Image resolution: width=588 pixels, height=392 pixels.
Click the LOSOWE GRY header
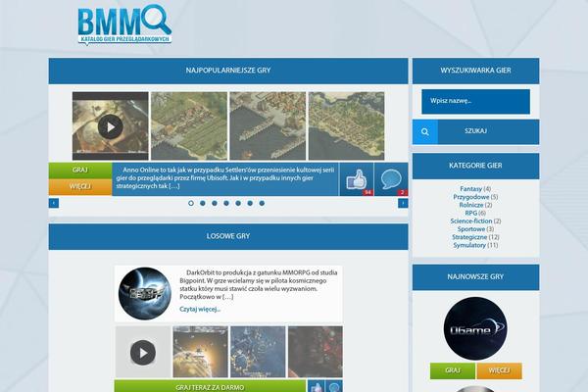(x=228, y=236)
